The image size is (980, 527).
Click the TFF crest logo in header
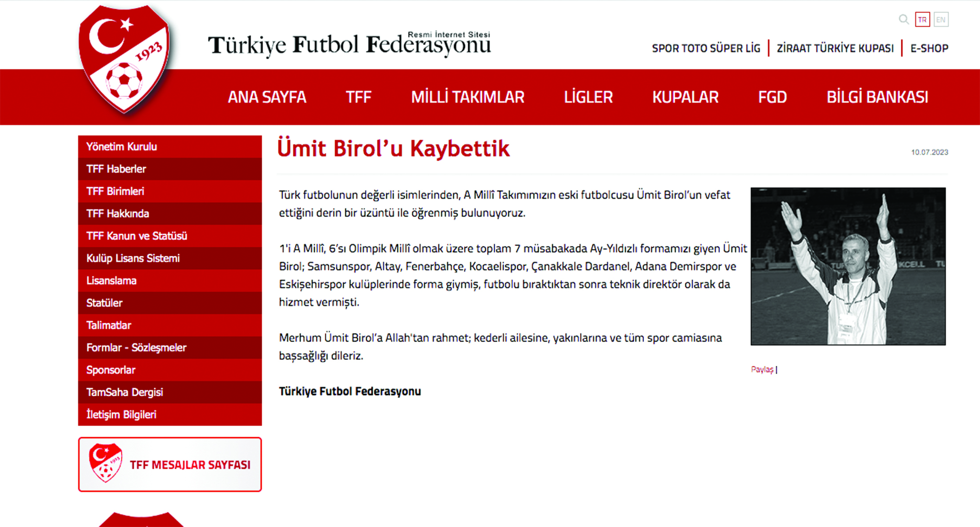click(124, 59)
